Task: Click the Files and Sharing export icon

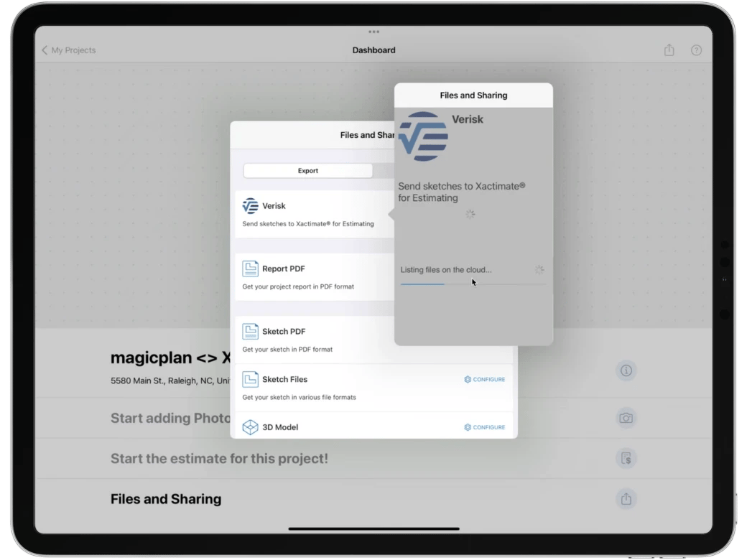Action: coord(626,498)
